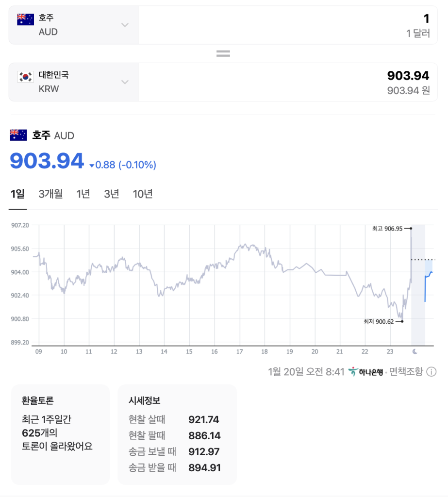Expand the 호주 AUD currency dropdown
This screenshot has width=448, height=497.
click(74, 25)
